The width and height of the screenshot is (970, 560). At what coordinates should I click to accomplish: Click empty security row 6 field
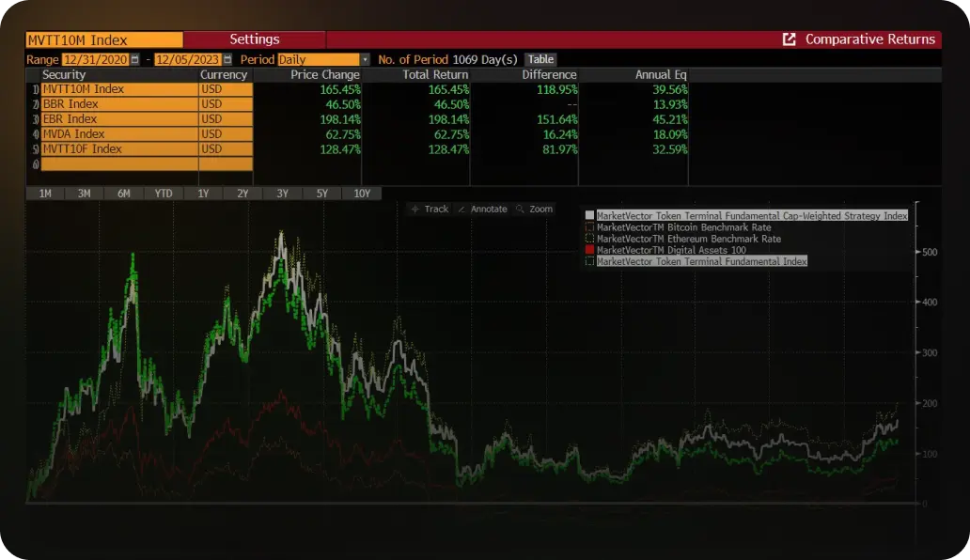tap(119, 163)
